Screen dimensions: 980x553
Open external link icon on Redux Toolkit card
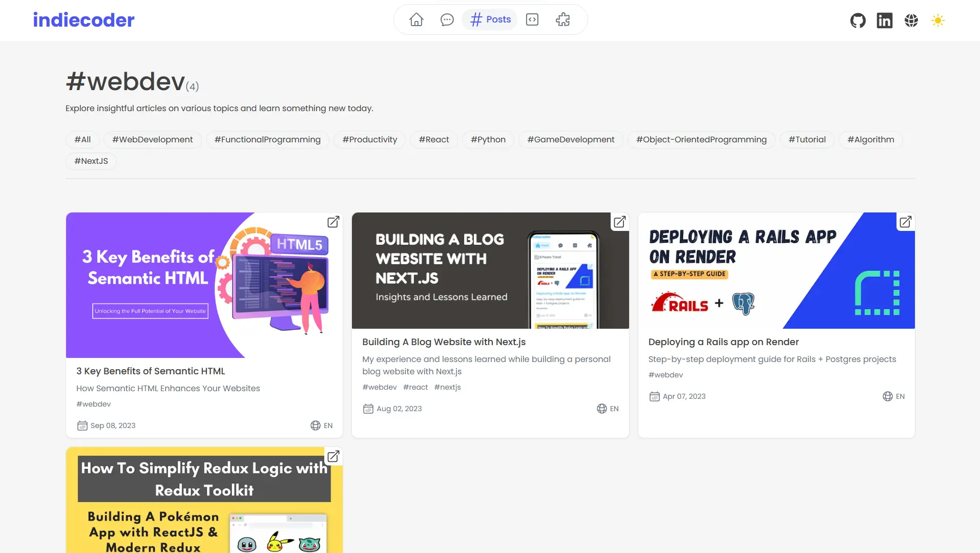pos(333,456)
